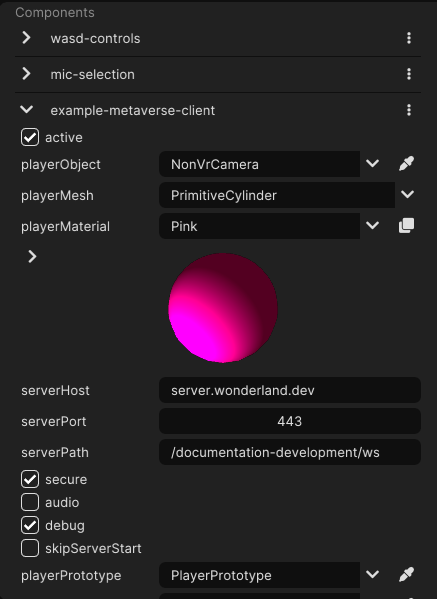This screenshot has width=437, height=599.
Task: Click the playerPrototype label
Action: click(71, 575)
